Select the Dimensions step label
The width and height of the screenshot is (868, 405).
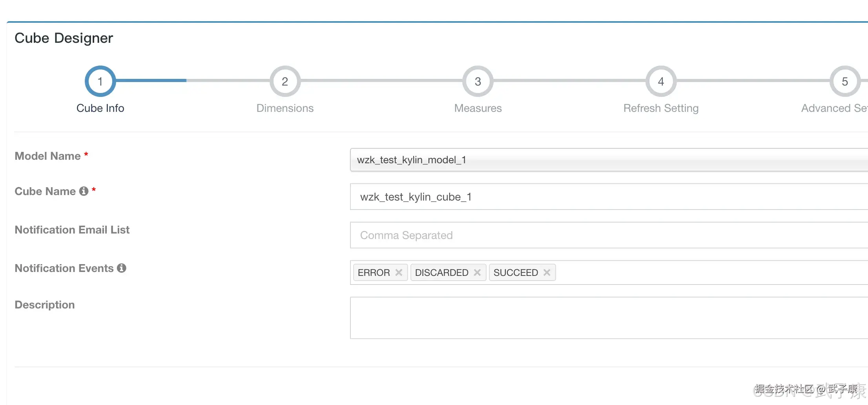[285, 108]
